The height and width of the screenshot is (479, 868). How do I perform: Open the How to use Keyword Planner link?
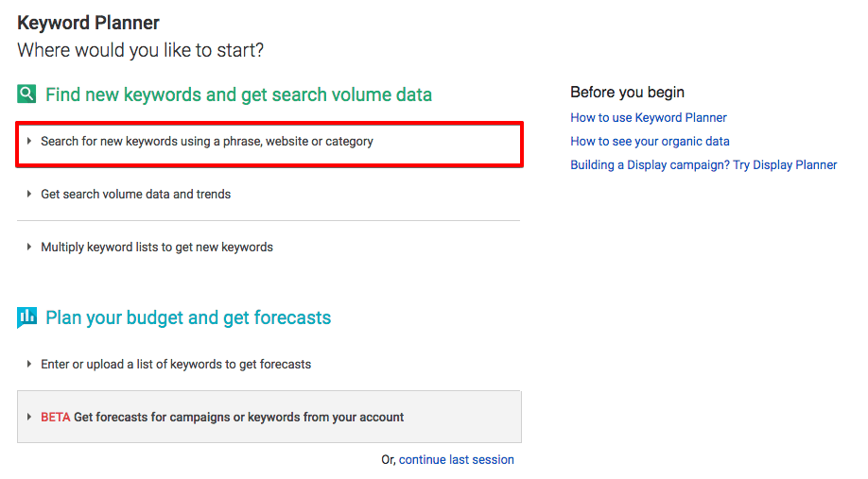[x=649, y=118]
